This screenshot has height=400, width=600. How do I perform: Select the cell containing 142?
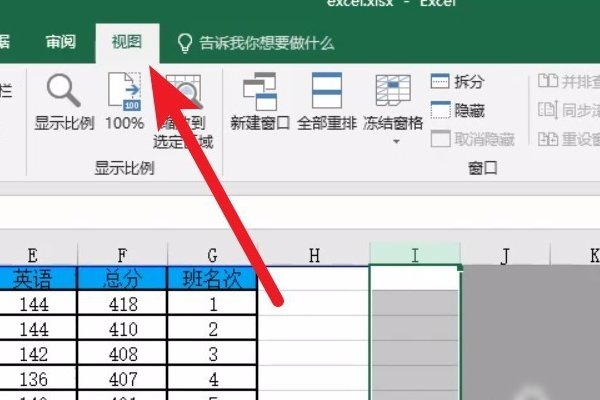coord(38,354)
